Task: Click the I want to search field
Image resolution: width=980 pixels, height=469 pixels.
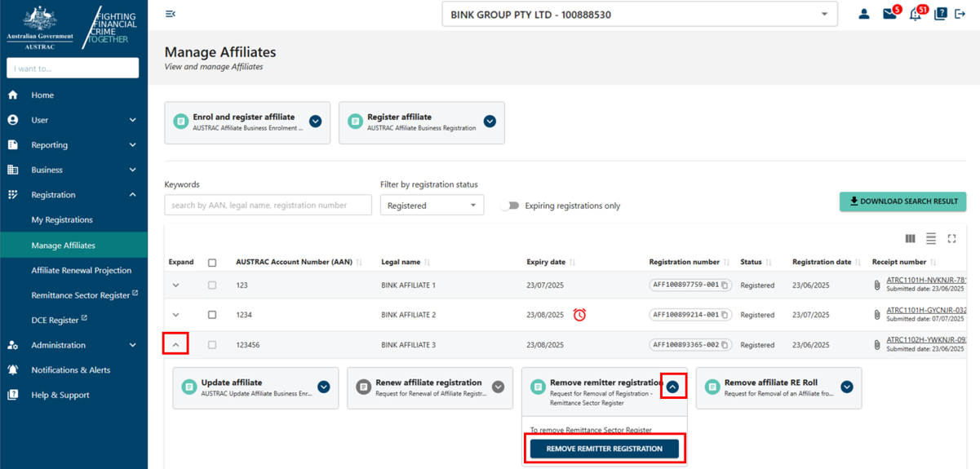Action: coord(73,69)
